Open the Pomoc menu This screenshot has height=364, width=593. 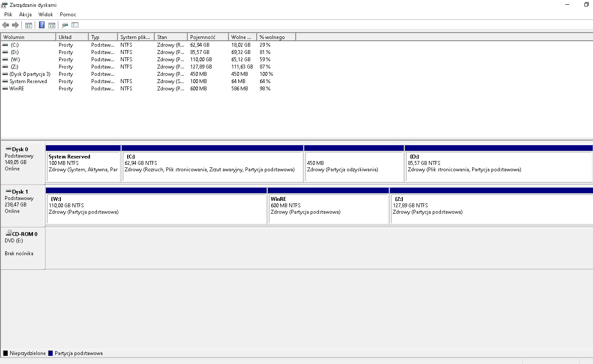(x=68, y=15)
